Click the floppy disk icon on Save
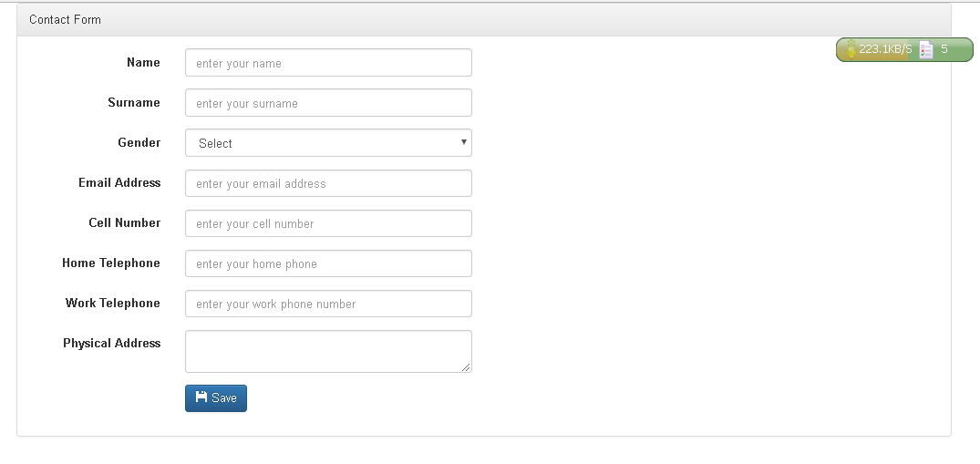The image size is (980, 464). tap(201, 397)
